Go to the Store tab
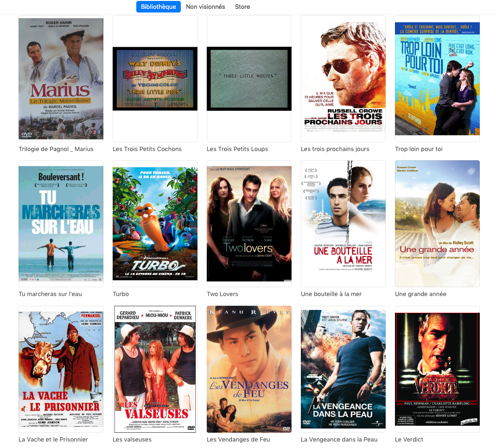 242,6
